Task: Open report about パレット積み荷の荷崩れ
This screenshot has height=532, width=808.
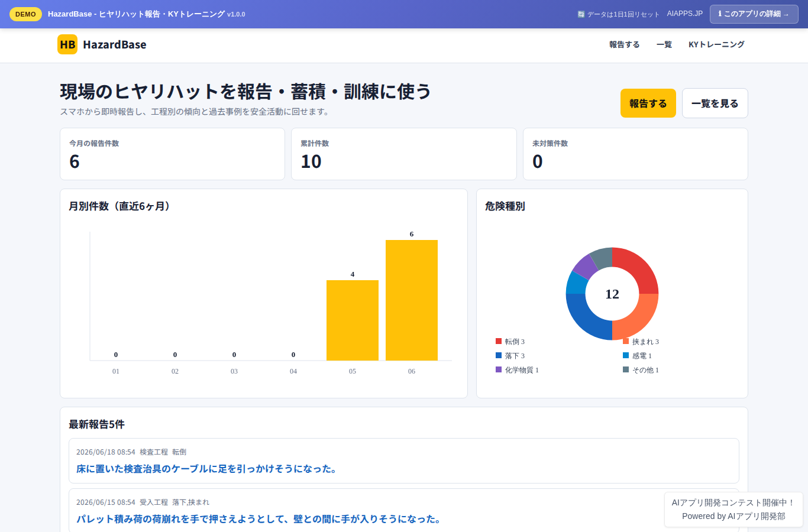Action: click(x=259, y=519)
